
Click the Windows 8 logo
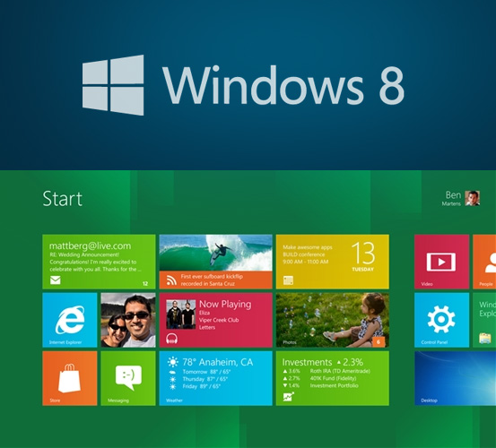[113, 85]
